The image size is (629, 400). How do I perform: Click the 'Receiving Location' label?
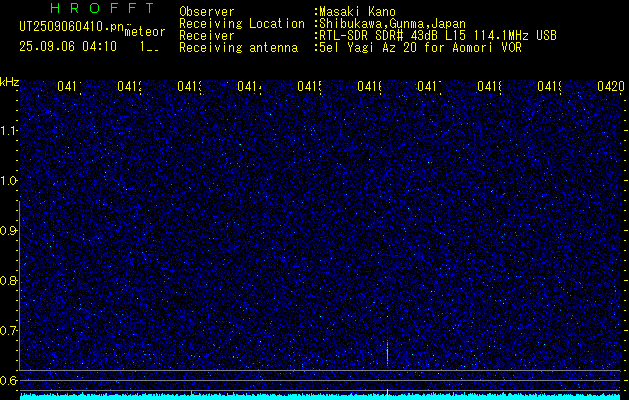coord(242,24)
